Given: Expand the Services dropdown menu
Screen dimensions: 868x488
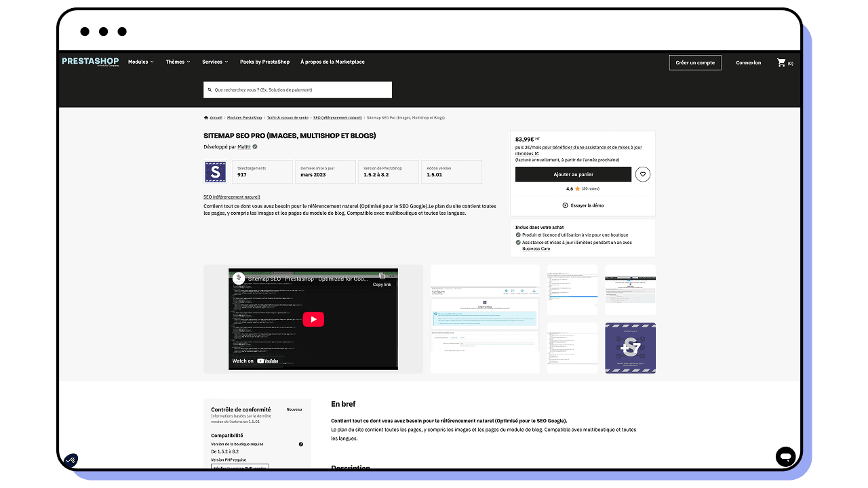Looking at the screenshot, I should [x=215, y=62].
